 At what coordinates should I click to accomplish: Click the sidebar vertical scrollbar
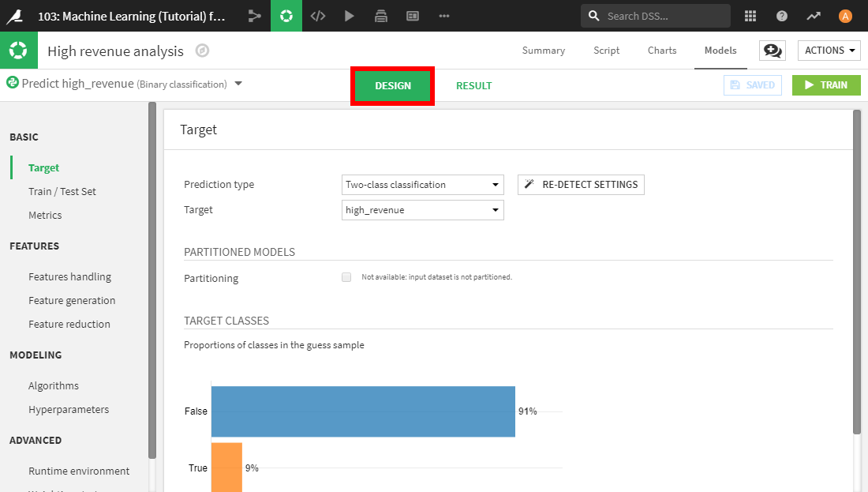coord(152,280)
